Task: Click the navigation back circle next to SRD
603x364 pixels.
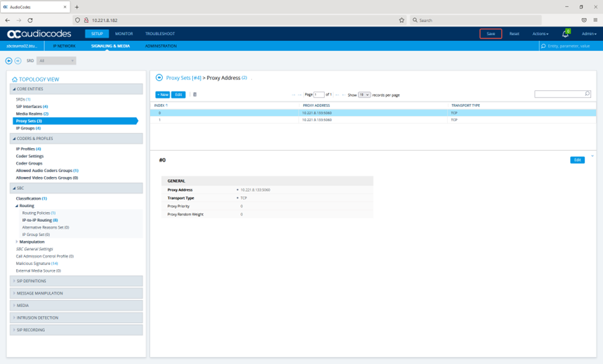Action: click(x=8, y=61)
